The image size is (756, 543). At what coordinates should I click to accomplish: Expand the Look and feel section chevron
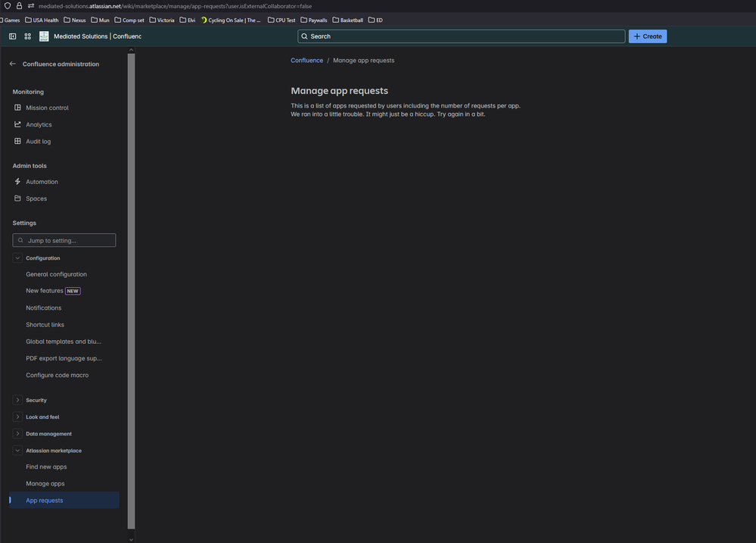pos(17,417)
